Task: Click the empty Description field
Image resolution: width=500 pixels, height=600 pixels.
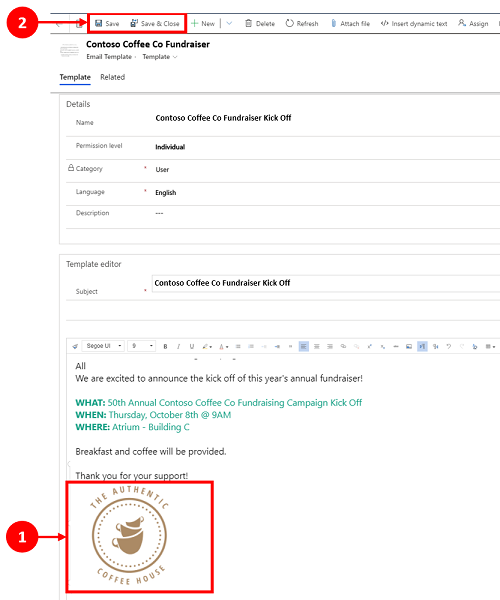Action: pyautogui.click(x=159, y=213)
